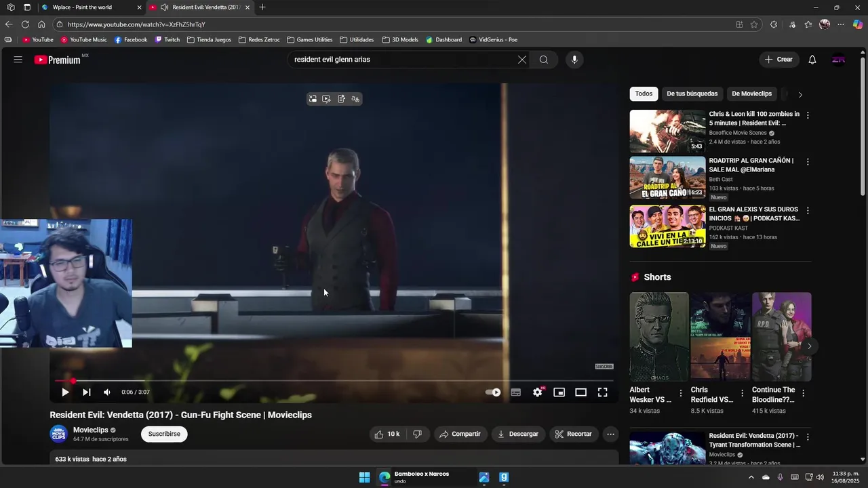Viewport: 868px width, 488px height.
Task: Open the 'Chris & Leon kill 100 zombies' thumbnail
Action: [x=668, y=131]
